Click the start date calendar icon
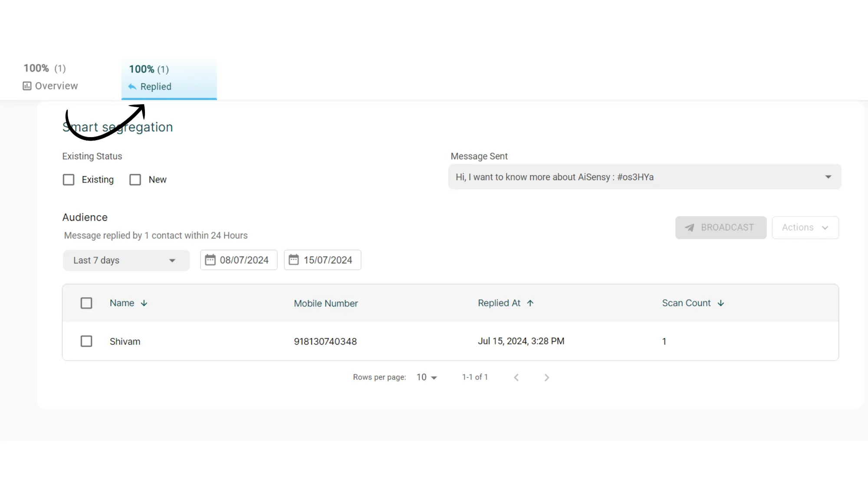This screenshot has height=488, width=868. (210, 260)
